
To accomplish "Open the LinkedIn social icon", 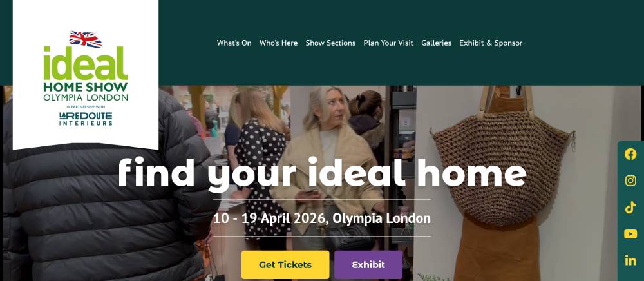I will pyautogui.click(x=630, y=260).
